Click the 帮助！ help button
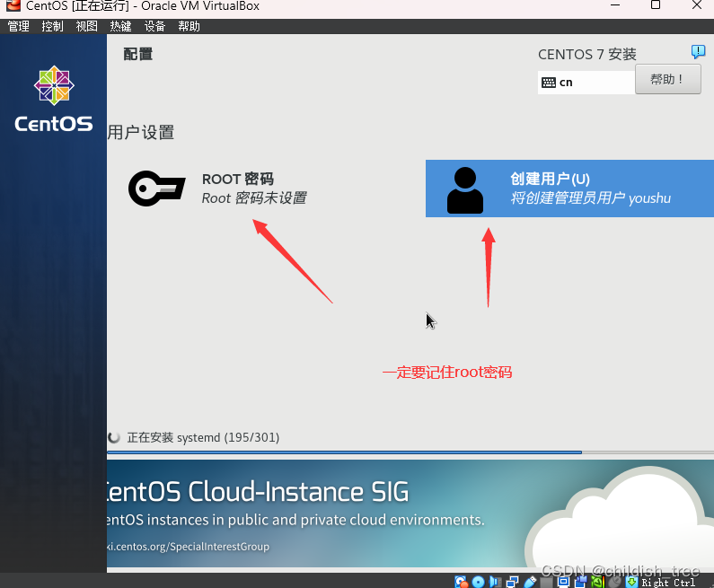Image resolution: width=714 pixels, height=588 pixels. point(667,79)
